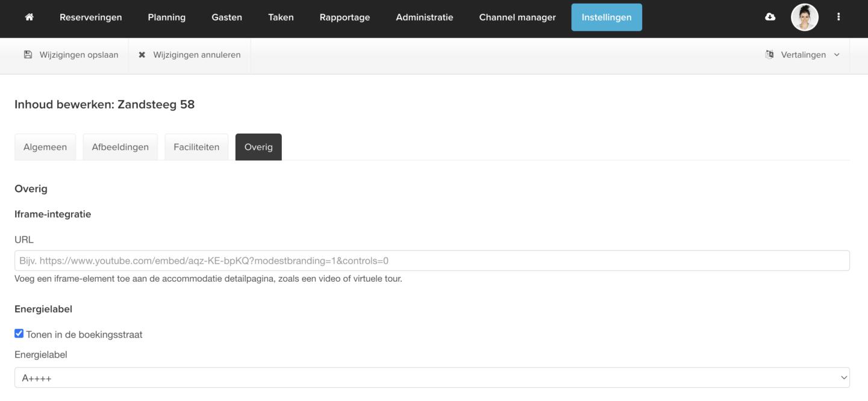Screen dimensions: 868x401
Task: Open the three-dot more options menu
Action: (838, 17)
